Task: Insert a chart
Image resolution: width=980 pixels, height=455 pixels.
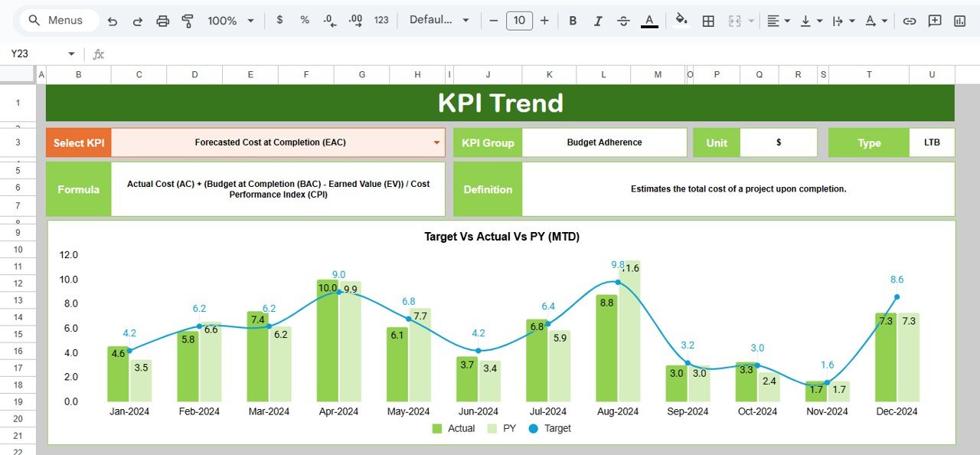Action: 959,21
